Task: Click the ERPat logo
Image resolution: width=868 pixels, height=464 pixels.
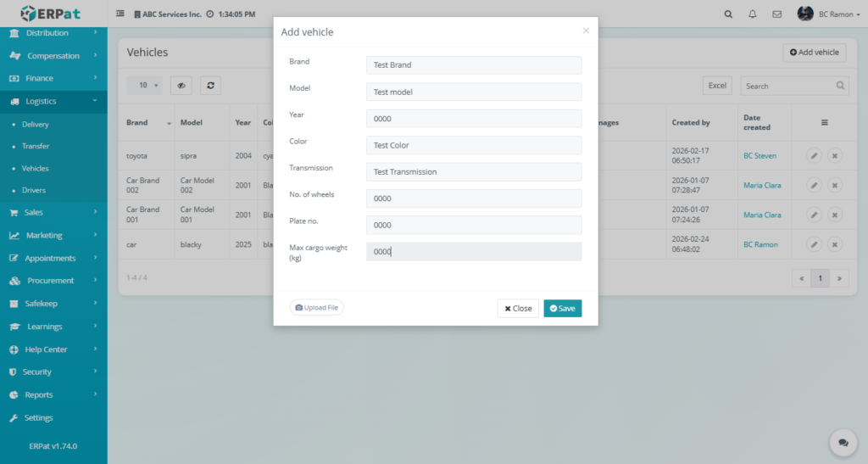Action: tap(50, 14)
